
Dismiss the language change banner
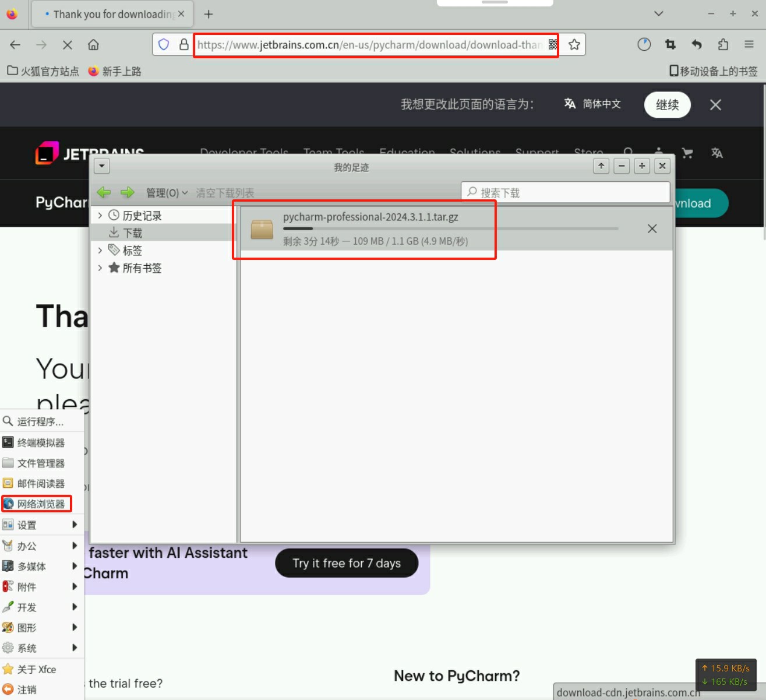[715, 105]
